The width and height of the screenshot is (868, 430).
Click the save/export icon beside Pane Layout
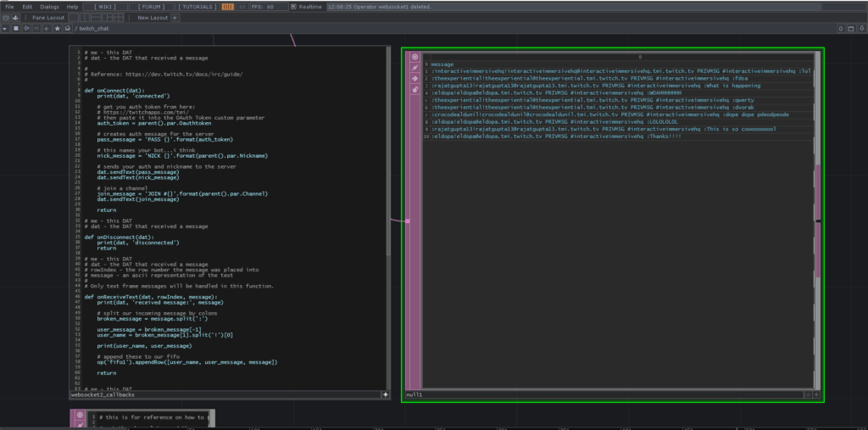tap(15, 18)
